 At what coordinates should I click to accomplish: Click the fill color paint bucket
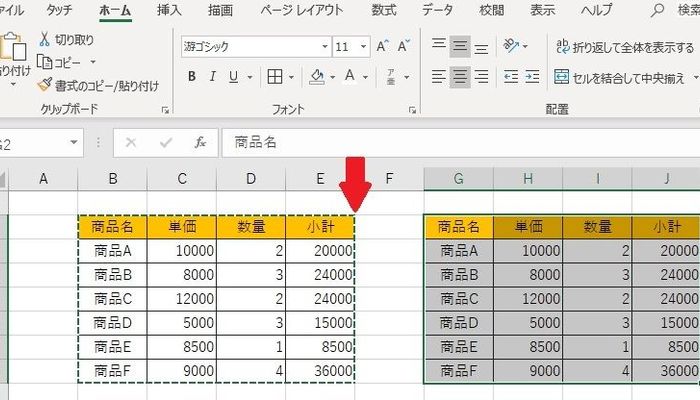317,76
